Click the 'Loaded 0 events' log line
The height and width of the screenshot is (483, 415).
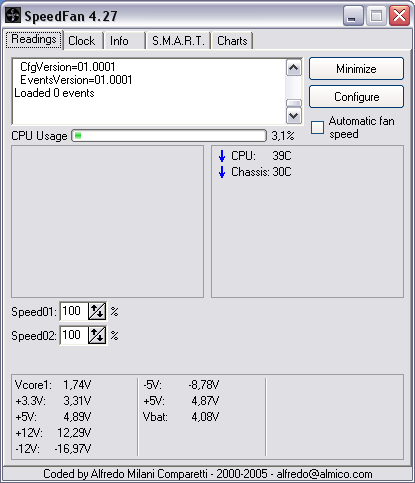coord(54,93)
